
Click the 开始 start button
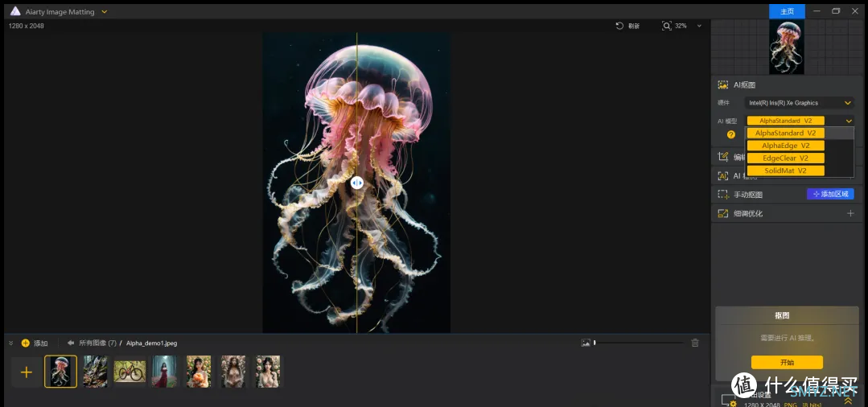[x=787, y=362]
